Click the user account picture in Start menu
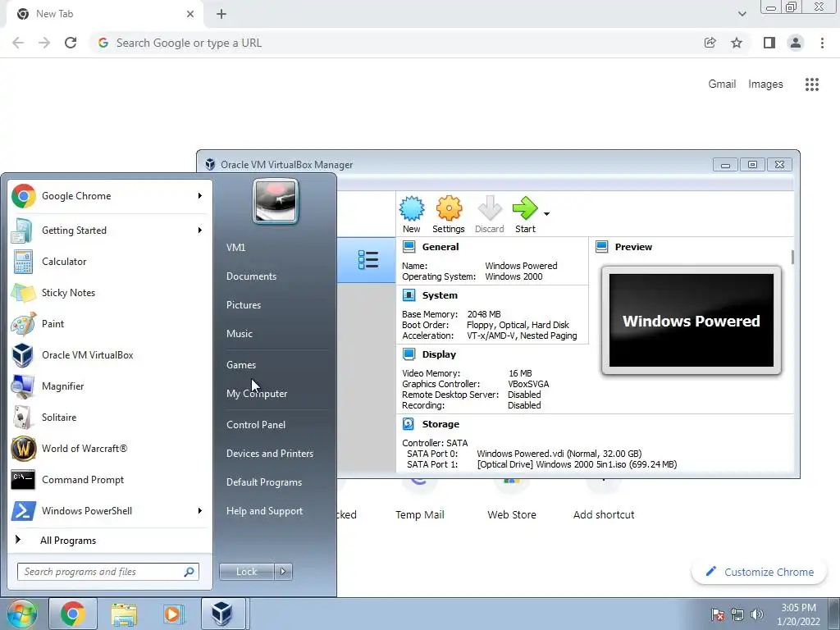The image size is (840, 630). tap(276, 201)
